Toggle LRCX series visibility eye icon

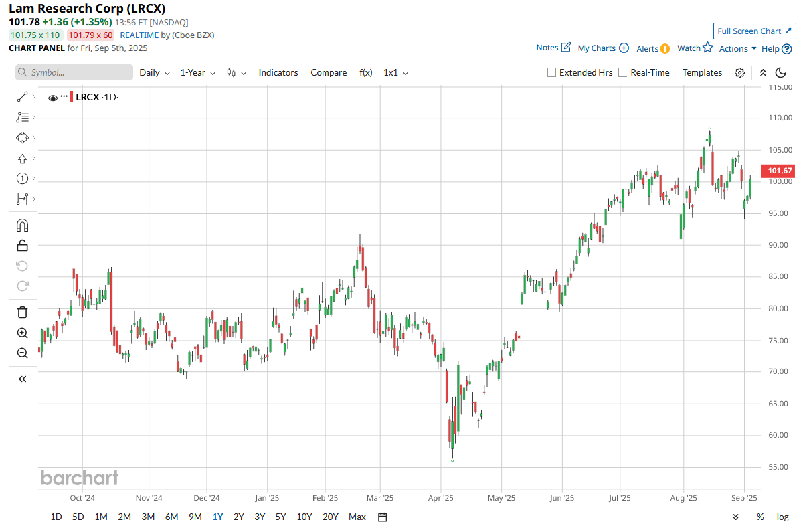[x=53, y=98]
